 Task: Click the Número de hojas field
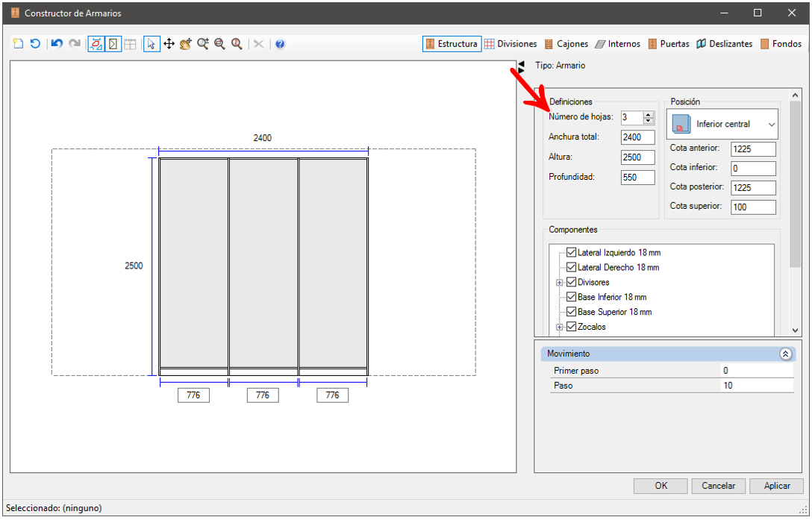coord(632,118)
